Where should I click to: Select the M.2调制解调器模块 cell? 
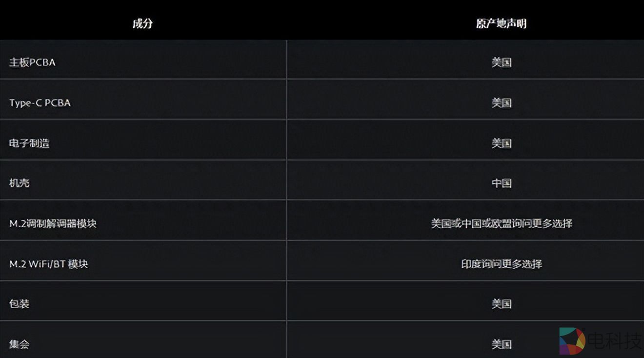tap(53, 223)
